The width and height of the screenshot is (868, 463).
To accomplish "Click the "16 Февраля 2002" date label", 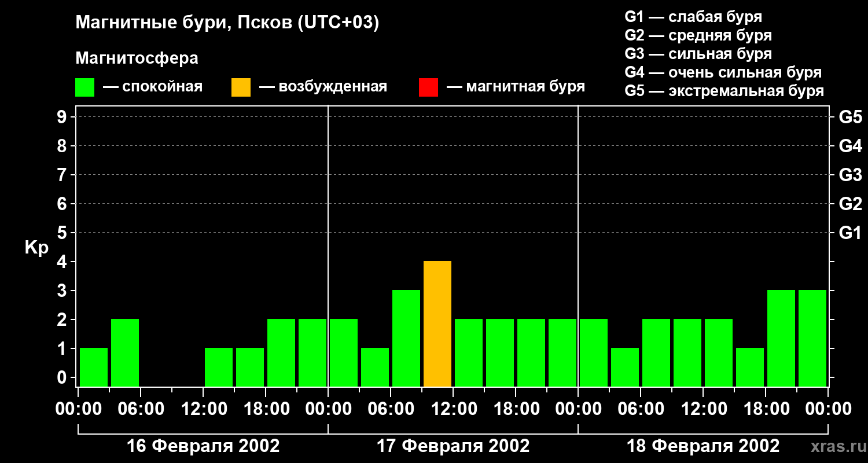I will tap(203, 446).
